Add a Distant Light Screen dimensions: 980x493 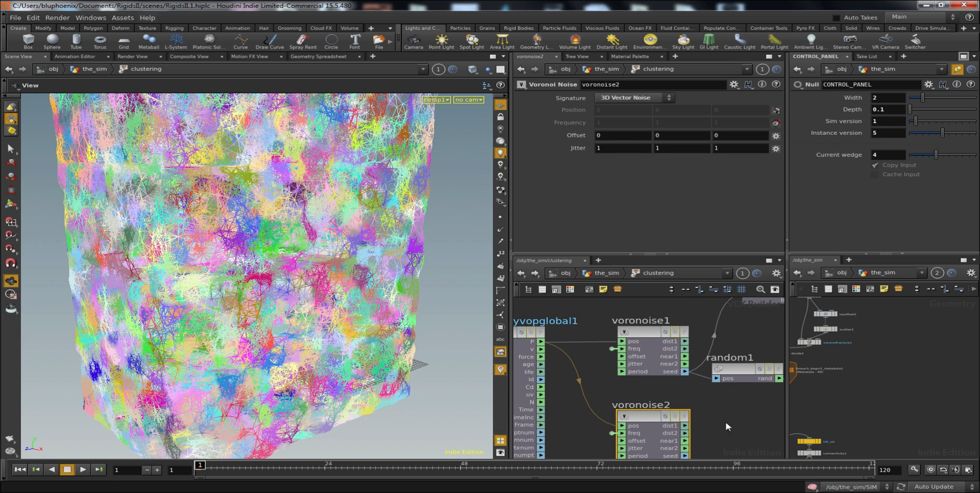(x=612, y=42)
